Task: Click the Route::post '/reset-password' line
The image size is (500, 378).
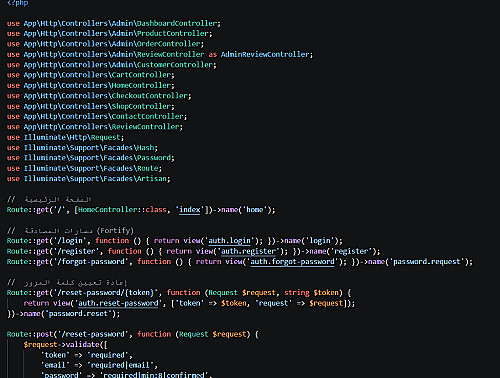Action: point(132,334)
